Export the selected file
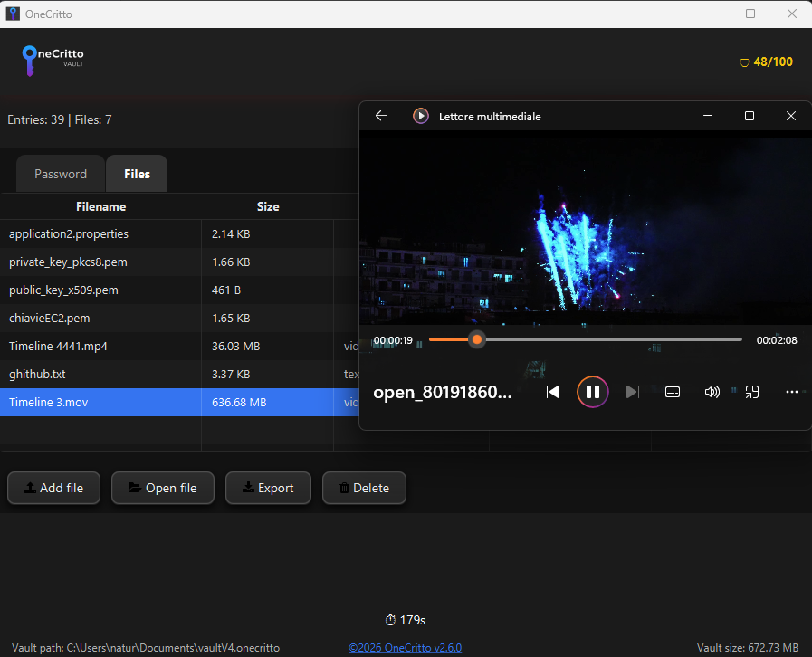Image resolution: width=812 pixels, height=657 pixels. coord(268,488)
